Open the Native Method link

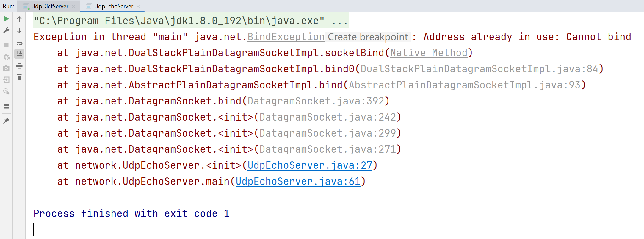(429, 53)
